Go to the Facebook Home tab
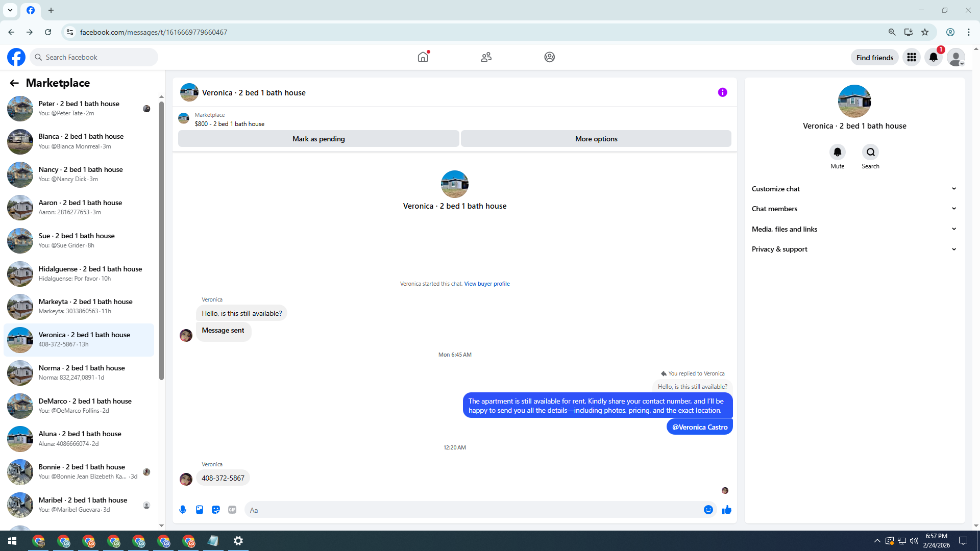 (x=423, y=57)
